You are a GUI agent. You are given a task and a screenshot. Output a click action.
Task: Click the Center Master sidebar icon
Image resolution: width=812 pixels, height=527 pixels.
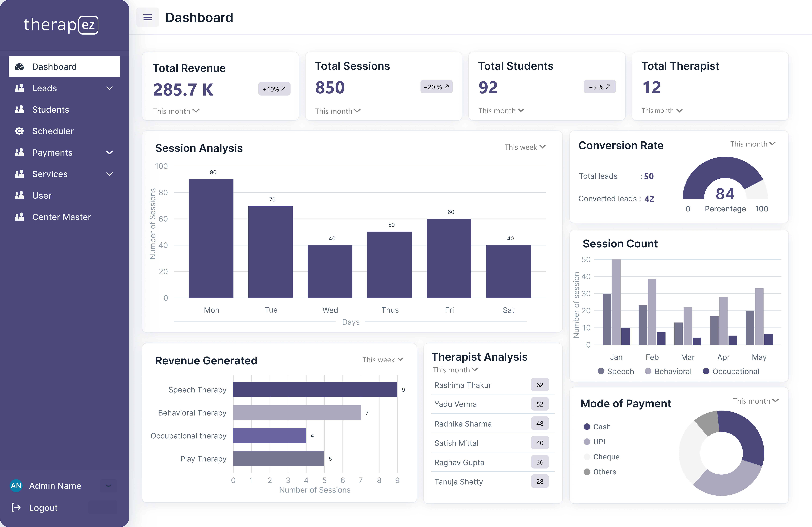click(x=19, y=217)
